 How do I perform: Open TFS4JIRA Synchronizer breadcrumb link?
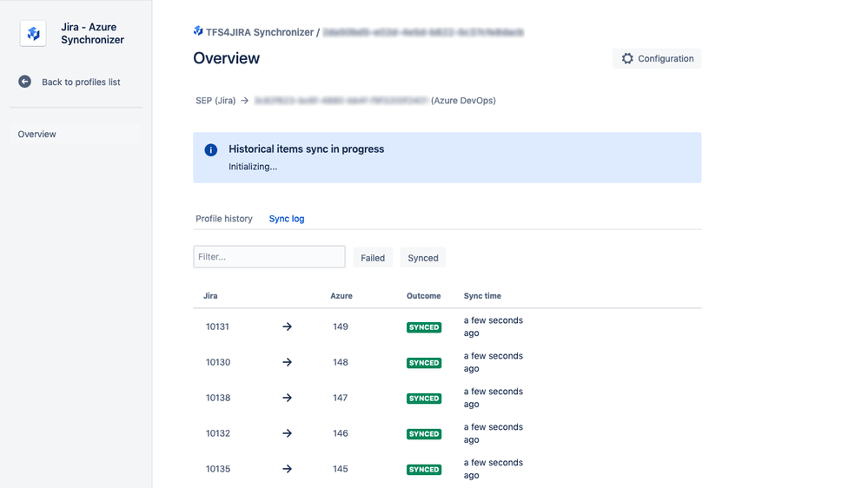[x=260, y=32]
